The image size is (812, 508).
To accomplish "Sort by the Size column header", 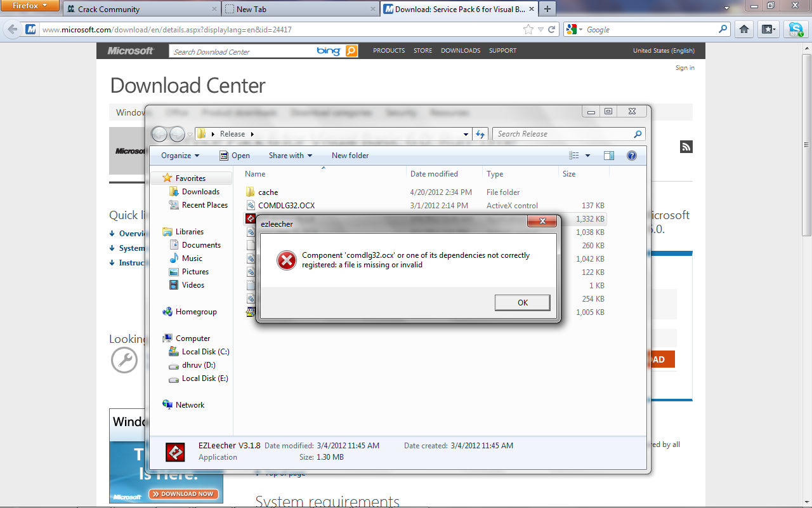I will click(584, 174).
